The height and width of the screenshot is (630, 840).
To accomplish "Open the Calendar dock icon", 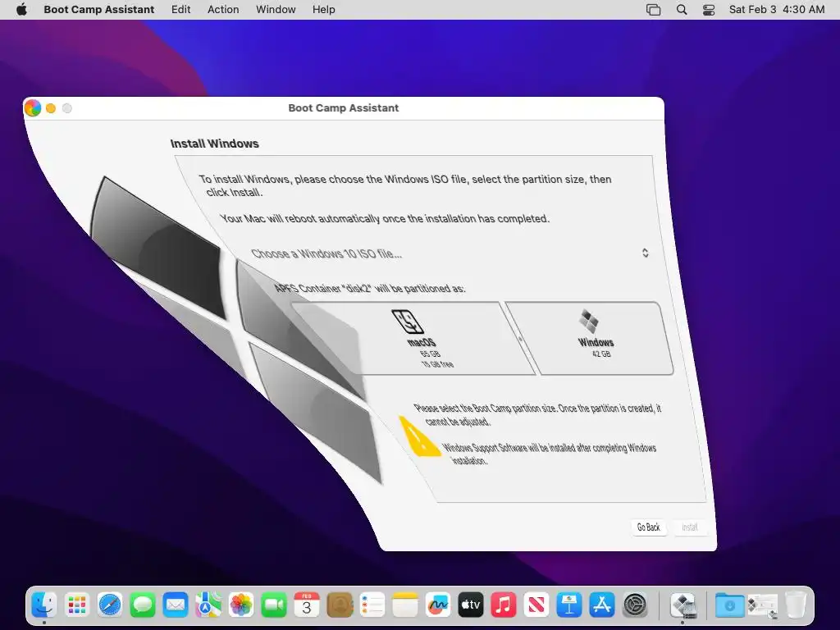I will click(307, 605).
